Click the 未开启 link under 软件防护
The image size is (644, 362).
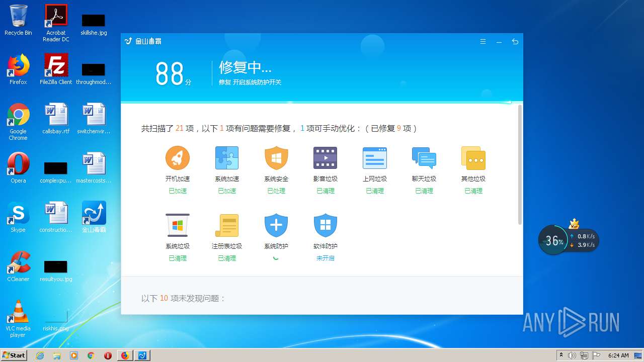[326, 258]
